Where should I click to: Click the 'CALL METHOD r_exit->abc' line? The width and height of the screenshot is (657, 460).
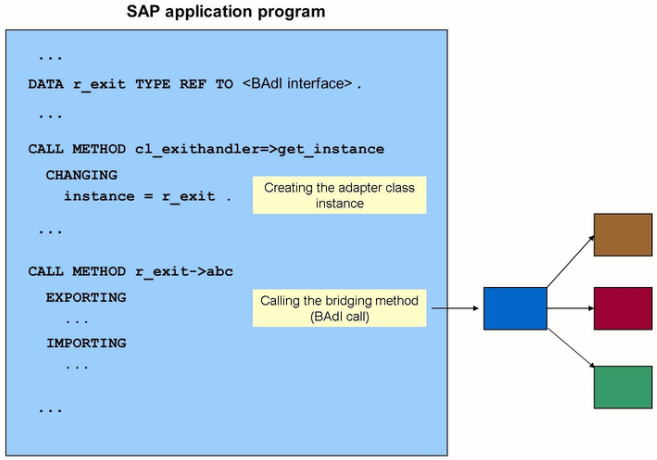[131, 271]
